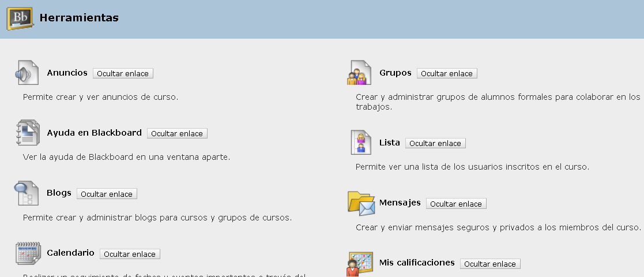Click Ocultar enlace for Mis calificaciones
The width and height of the screenshot is (644, 277).
490,264
